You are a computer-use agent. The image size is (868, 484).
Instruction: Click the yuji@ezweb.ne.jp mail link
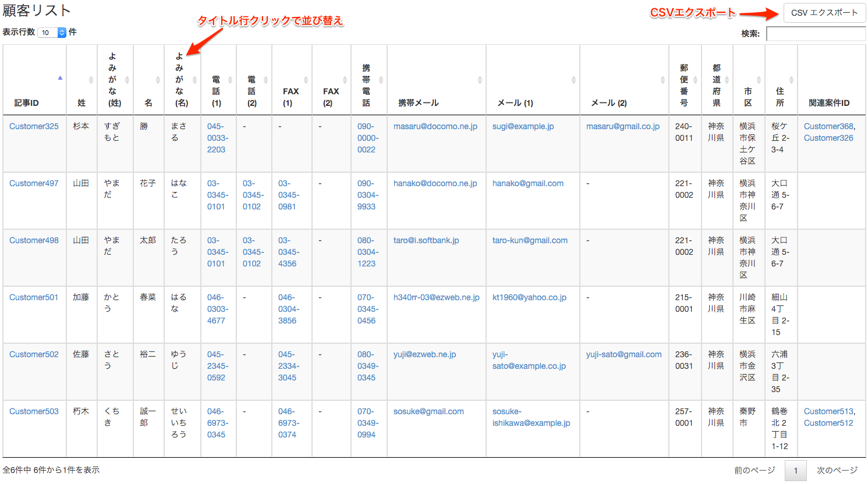pos(425,354)
